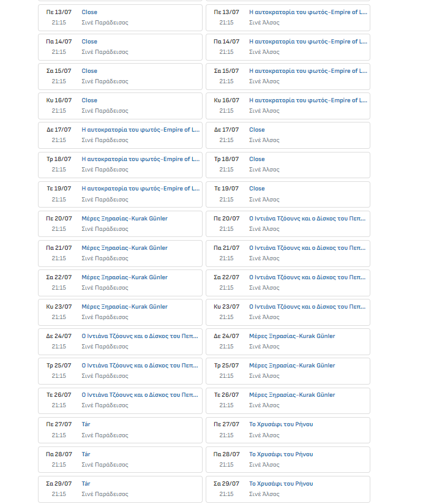The width and height of the screenshot is (434, 504).
Task: Open Thursday 13/07 'Close' at Σινέ Παράδεισος
Action: click(x=89, y=12)
